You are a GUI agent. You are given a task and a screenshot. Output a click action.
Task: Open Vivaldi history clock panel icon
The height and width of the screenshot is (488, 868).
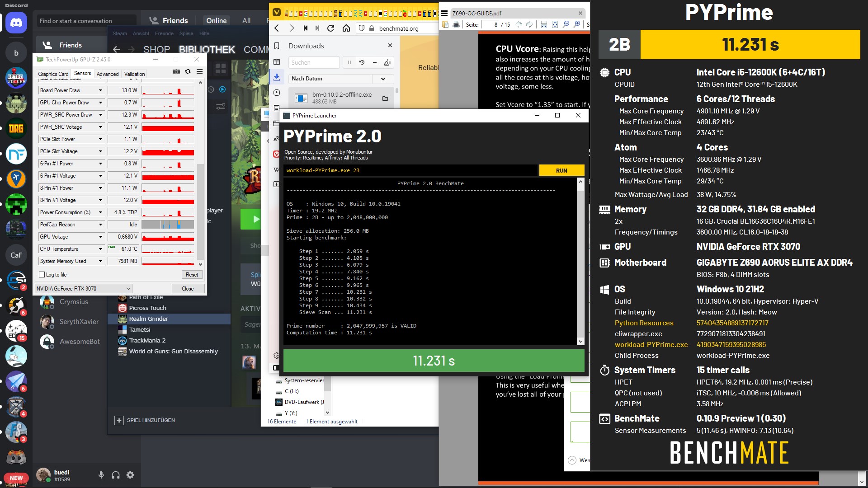pos(277,93)
